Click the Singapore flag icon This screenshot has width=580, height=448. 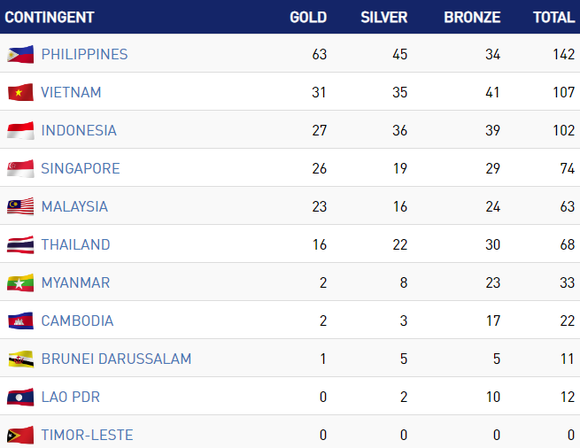tap(21, 169)
